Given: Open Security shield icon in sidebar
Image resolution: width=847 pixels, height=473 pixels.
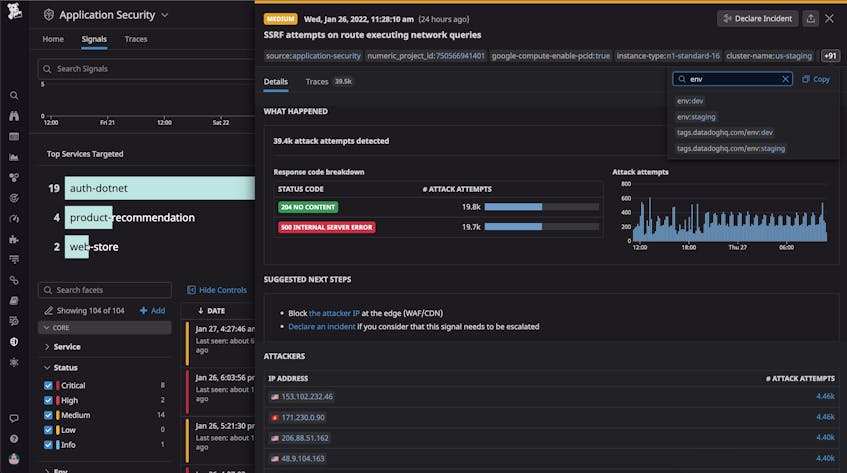Looking at the screenshot, I should tap(14, 342).
